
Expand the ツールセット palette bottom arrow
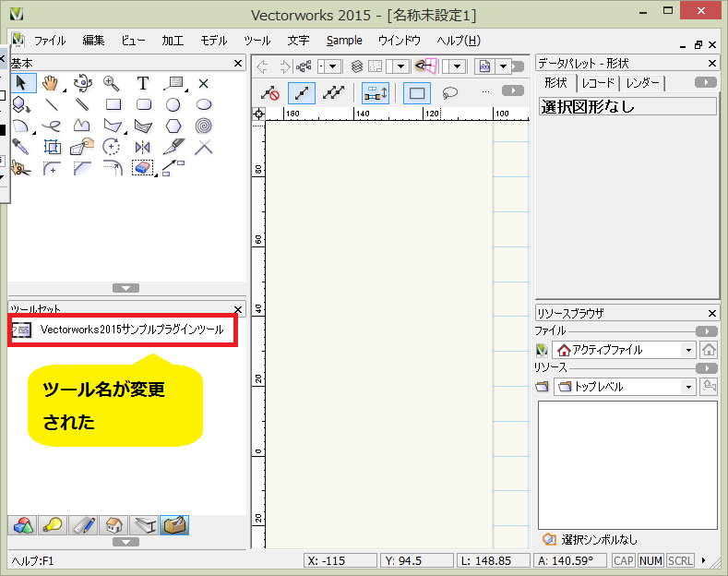point(125,542)
